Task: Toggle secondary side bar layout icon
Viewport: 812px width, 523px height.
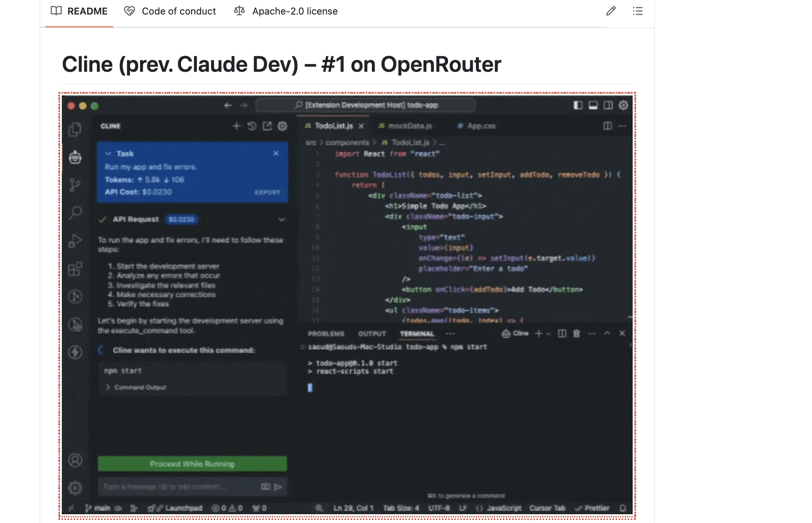Action: point(608,105)
